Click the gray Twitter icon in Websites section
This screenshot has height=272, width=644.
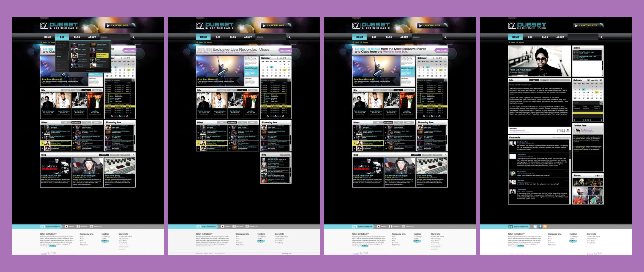[559, 130]
